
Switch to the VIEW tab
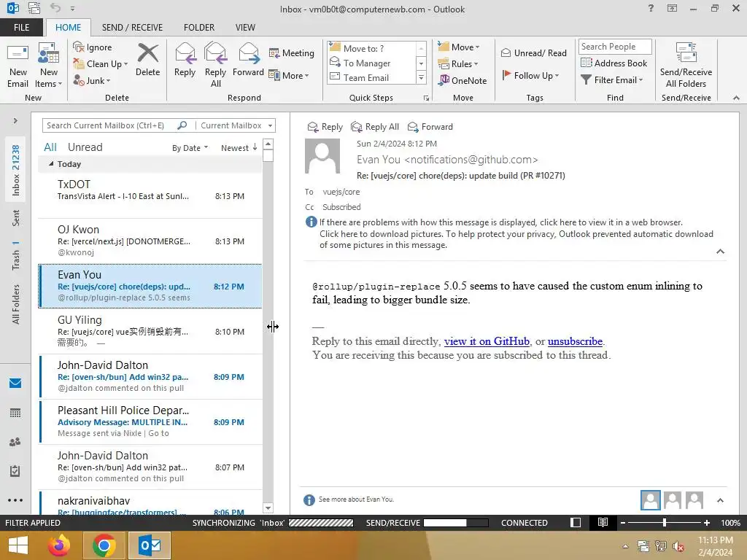click(x=245, y=27)
